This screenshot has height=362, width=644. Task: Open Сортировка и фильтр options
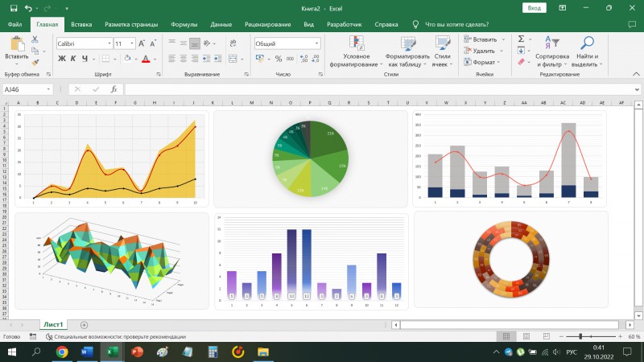pyautogui.click(x=552, y=51)
